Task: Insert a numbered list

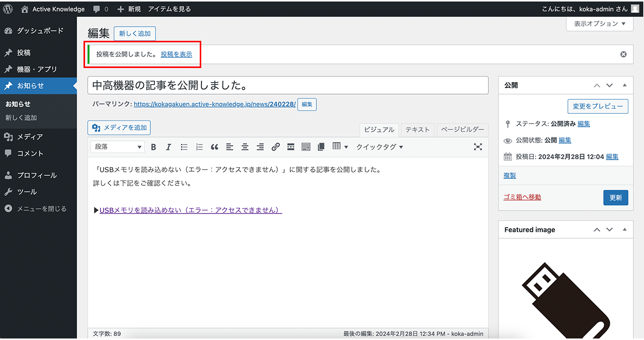Action: coord(199,147)
